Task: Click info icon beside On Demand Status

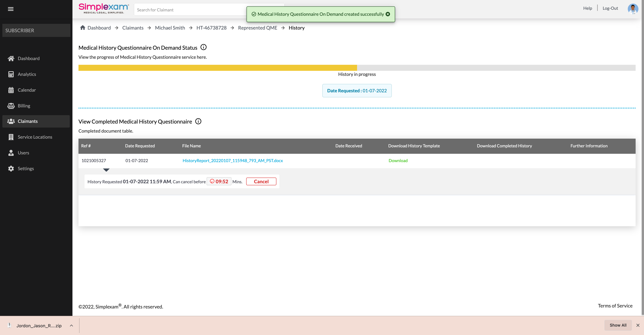Action: pyautogui.click(x=203, y=47)
